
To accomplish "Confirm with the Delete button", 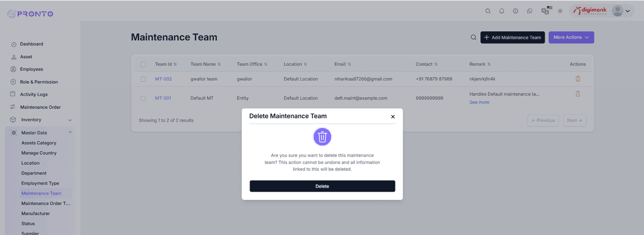I will [322, 186].
